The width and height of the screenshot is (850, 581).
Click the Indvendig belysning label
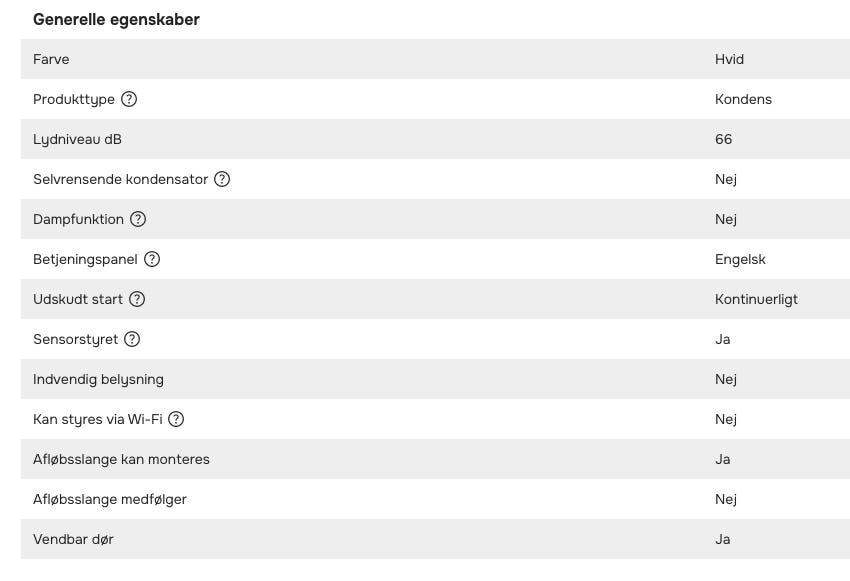(x=98, y=379)
